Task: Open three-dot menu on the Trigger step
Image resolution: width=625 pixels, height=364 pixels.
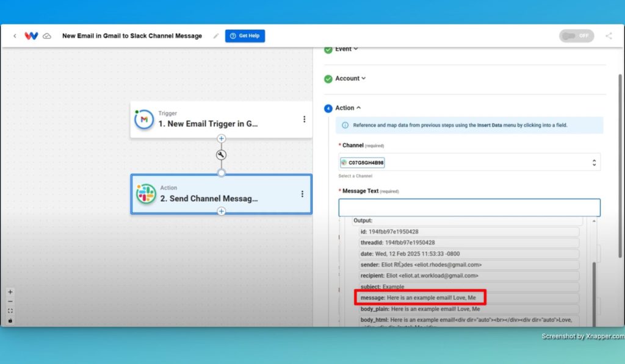Action: tap(304, 119)
